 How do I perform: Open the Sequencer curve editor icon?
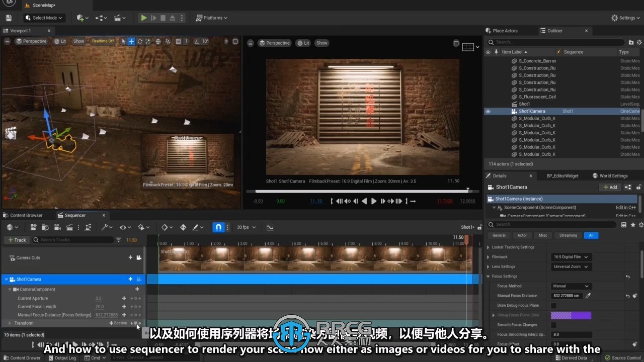(270, 227)
